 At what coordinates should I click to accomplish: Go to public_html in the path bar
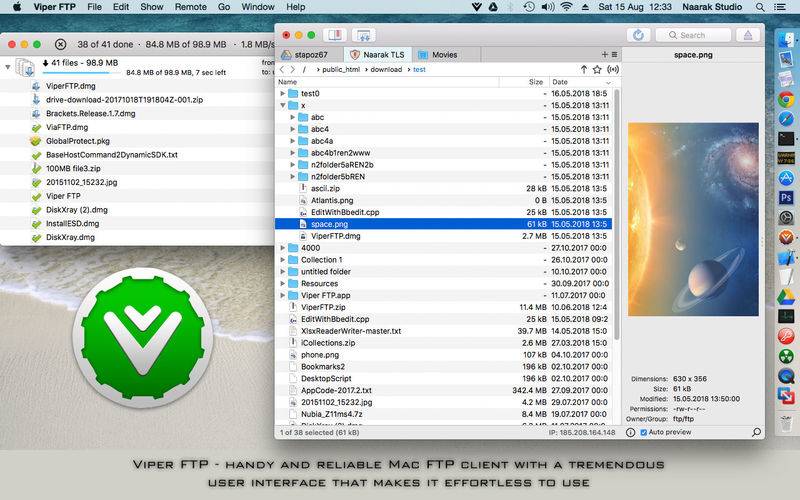coord(341,69)
